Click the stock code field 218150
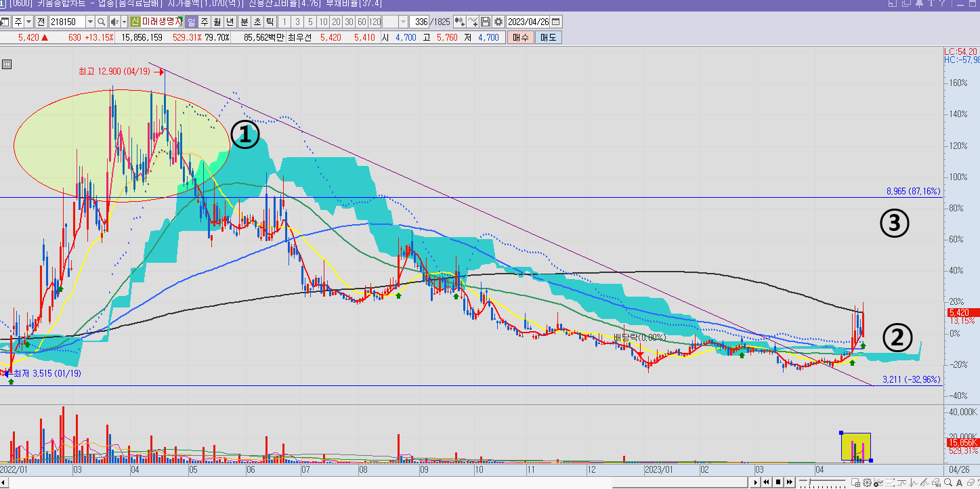Viewport: 980px width, 489px height. [x=67, y=22]
